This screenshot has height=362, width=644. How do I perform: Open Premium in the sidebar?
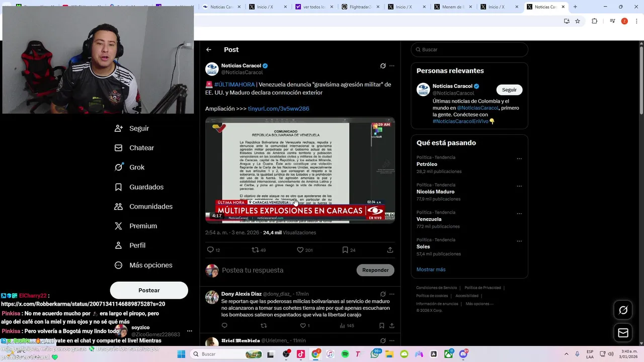(136, 226)
